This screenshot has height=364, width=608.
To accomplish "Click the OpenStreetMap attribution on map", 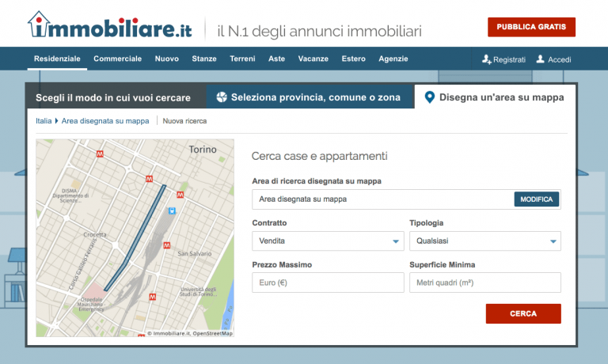I will point(212,333).
